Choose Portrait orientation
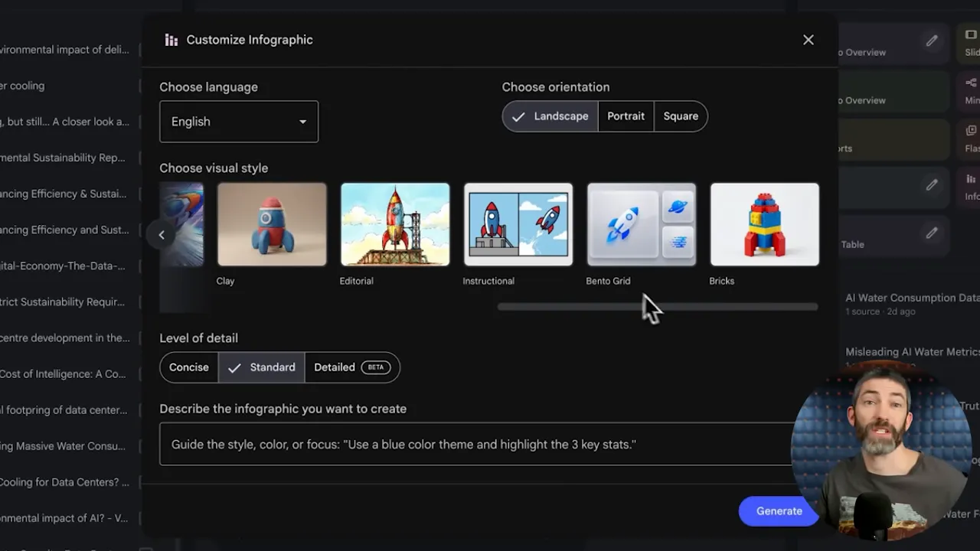The width and height of the screenshot is (980, 551). tap(626, 116)
